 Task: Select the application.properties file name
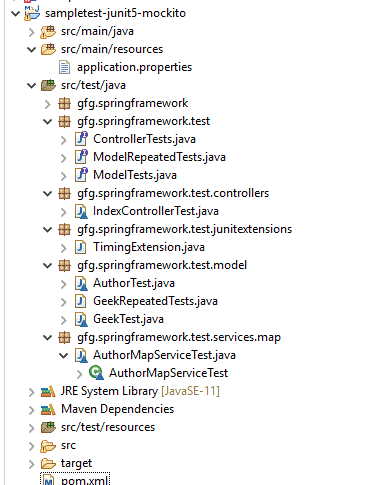pyautogui.click(x=135, y=68)
